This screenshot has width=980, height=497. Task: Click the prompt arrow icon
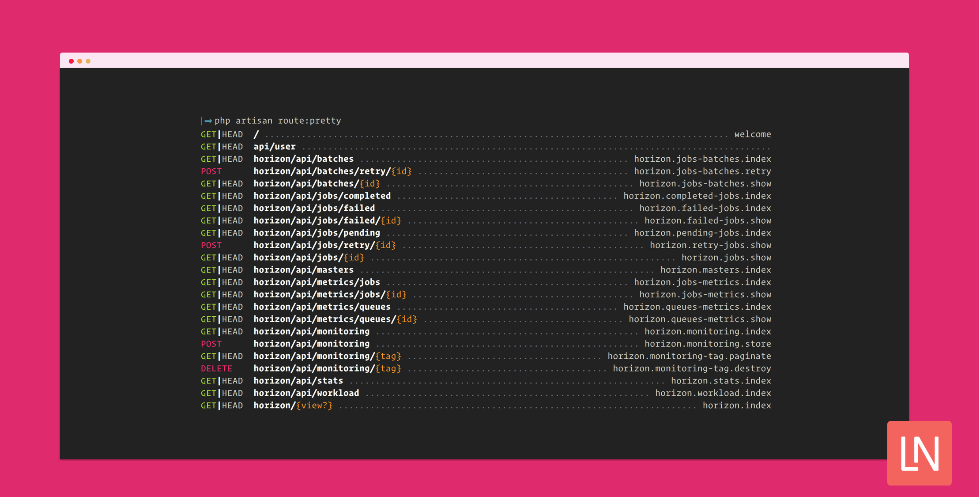pos(208,121)
